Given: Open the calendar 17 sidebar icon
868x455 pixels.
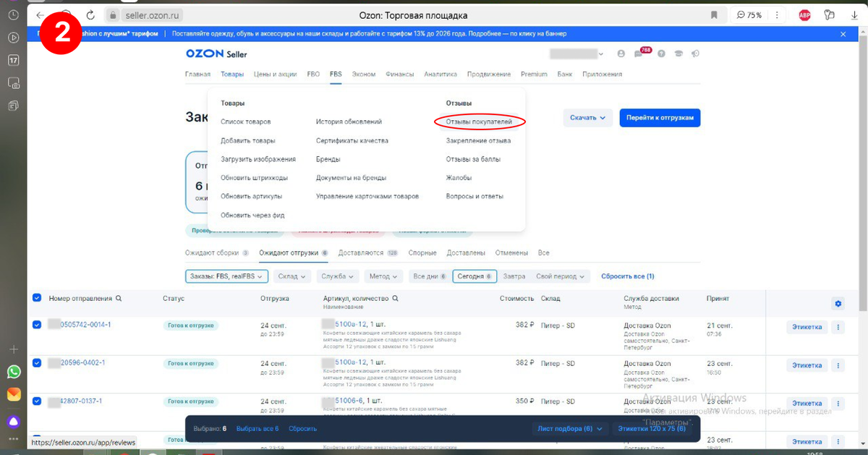Looking at the screenshot, I should tap(14, 60).
